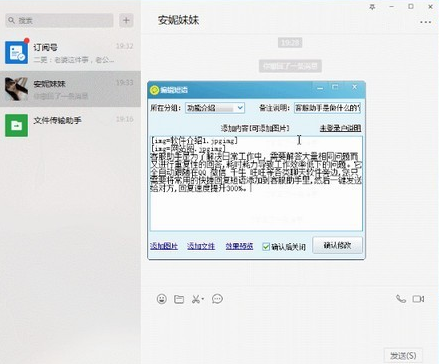Click the 添加文件 link
Image resolution: width=439 pixels, height=364 pixels.
(201, 246)
